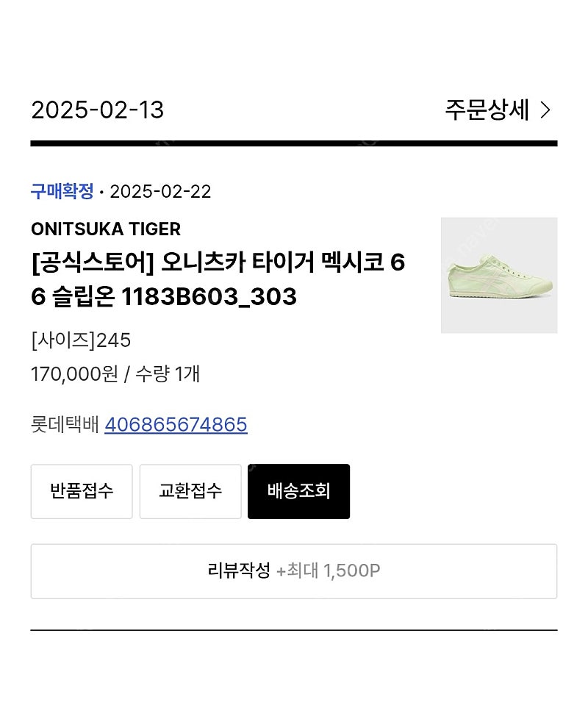Select the 반품접수 return request button
The width and height of the screenshot is (588, 719).
click(x=82, y=492)
